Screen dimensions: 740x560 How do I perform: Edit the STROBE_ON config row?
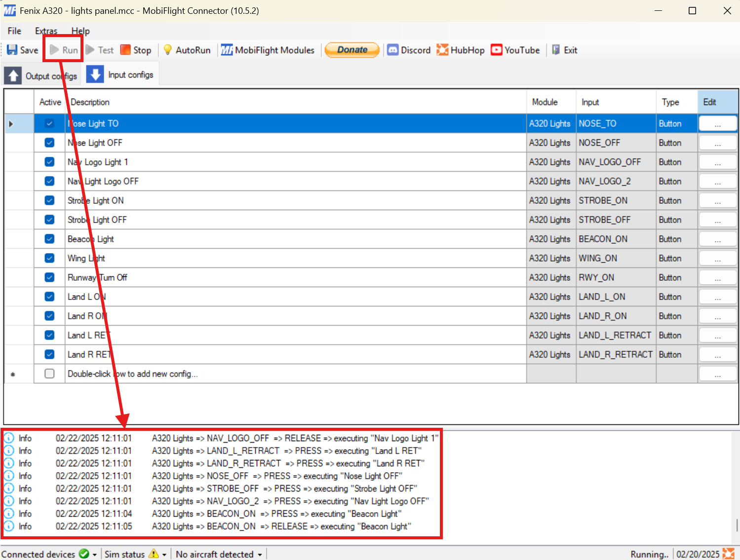[x=718, y=200]
